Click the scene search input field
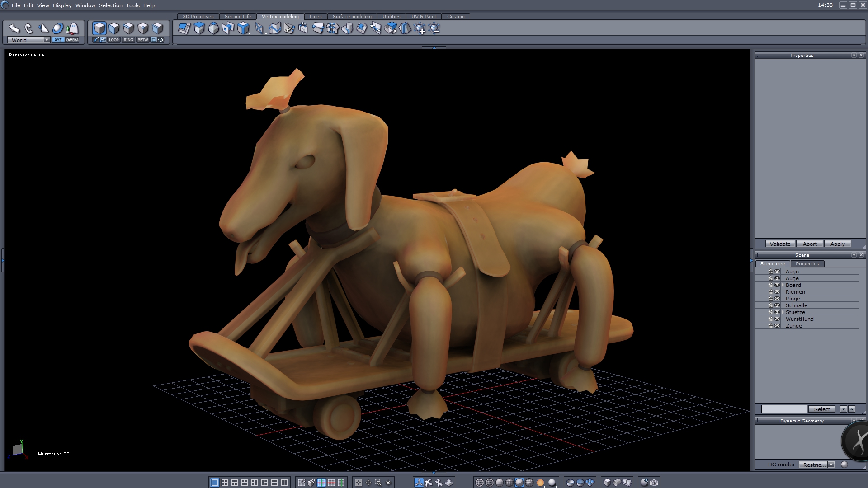This screenshot has height=488, width=868. [x=784, y=409]
